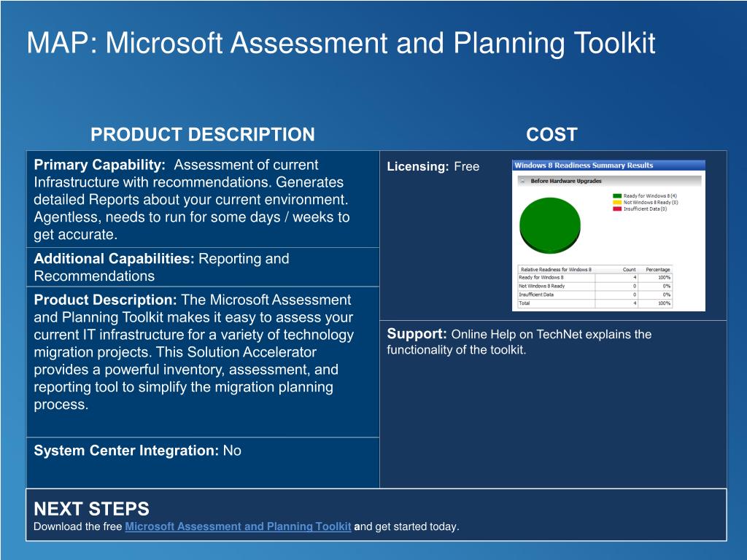Click the NEXT STEPS heading
747x560 pixels.
pyautogui.click(x=91, y=509)
